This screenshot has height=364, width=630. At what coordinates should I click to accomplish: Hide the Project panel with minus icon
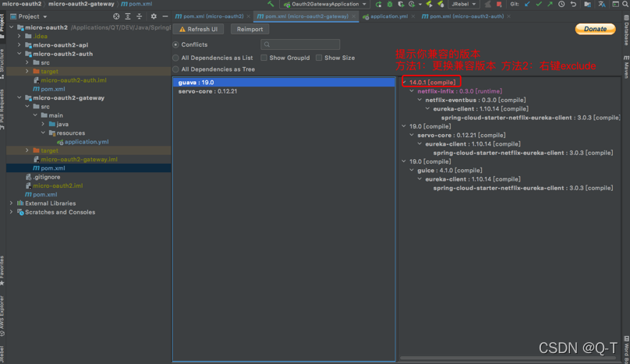pos(165,16)
